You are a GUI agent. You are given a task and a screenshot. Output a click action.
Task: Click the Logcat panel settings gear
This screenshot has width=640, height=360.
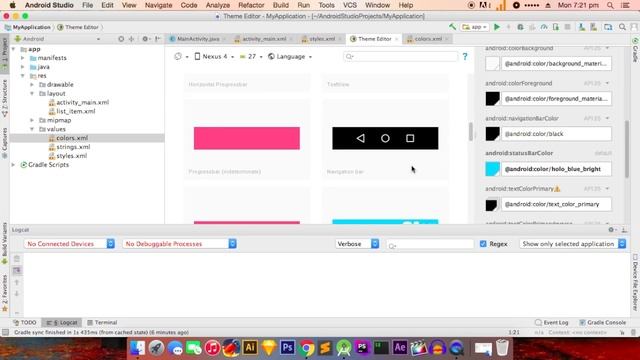tap(611, 230)
